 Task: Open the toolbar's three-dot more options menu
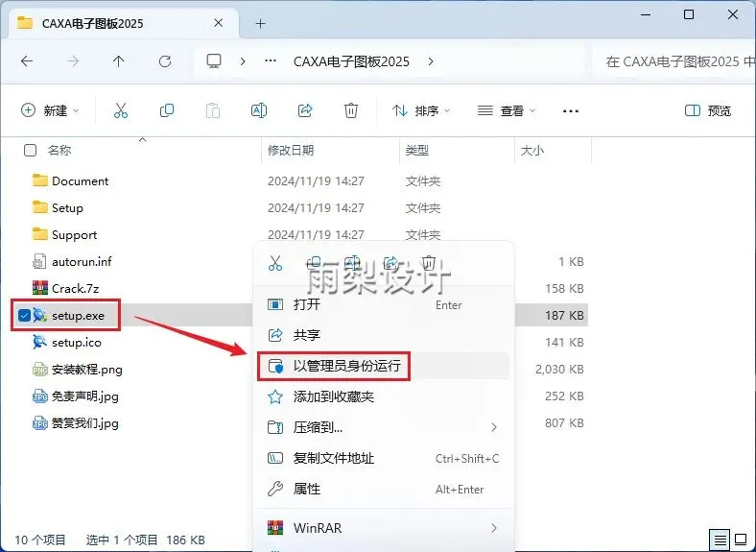click(x=571, y=111)
